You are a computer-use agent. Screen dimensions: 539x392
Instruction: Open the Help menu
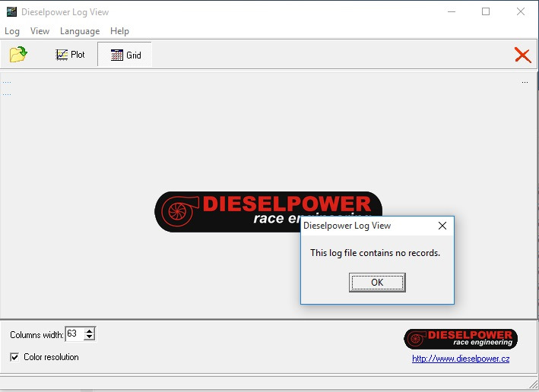tap(119, 31)
